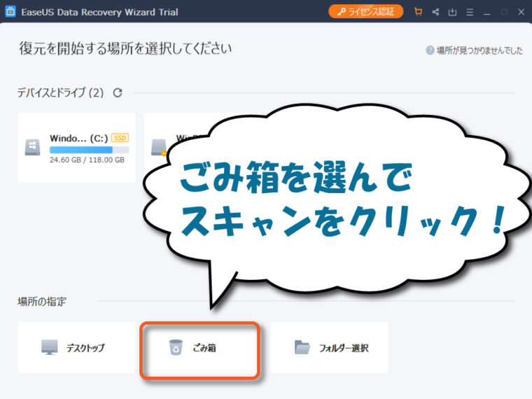Select the second drive icon with lock
This screenshot has width=532, height=399.
pyautogui.click(x=160, y=148)
